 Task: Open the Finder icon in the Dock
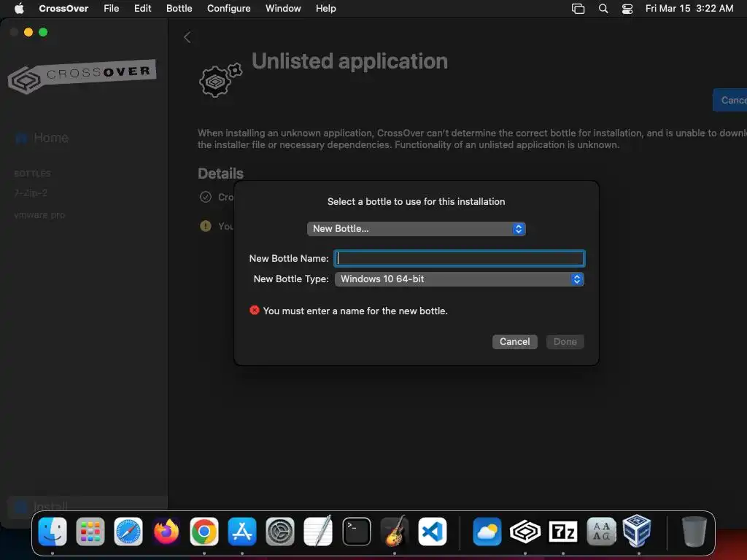tap(53, 532)
